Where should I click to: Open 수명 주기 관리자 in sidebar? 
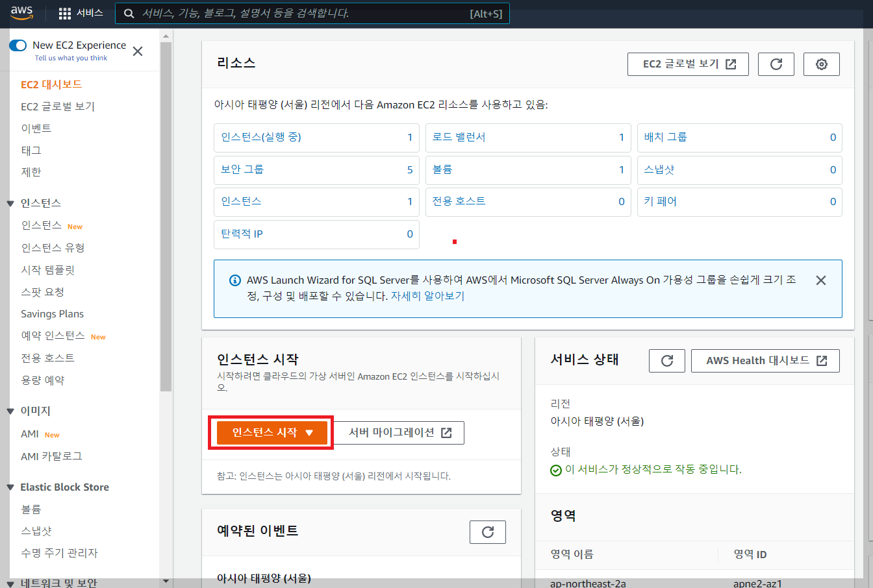[x=59, y=553]
